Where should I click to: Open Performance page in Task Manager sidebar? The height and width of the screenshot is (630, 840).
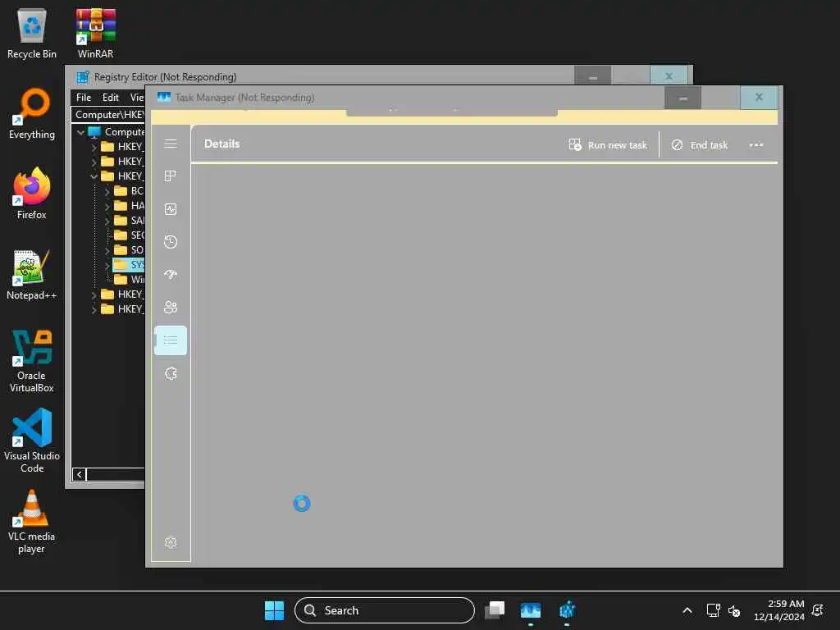[x=171, y=209]
